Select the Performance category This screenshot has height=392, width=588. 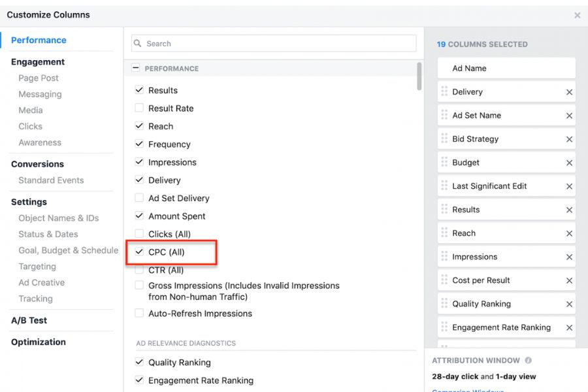pos(39,40)
